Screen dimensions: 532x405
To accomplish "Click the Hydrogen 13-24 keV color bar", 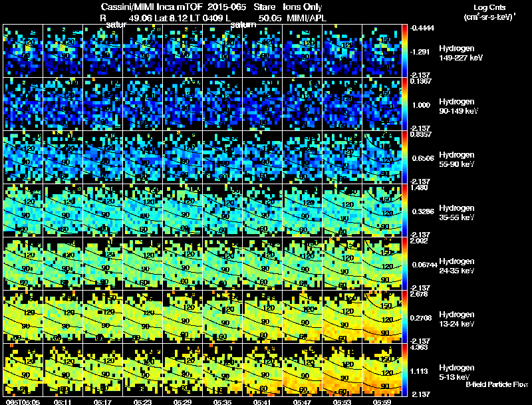I will click(x=404, y=317).
